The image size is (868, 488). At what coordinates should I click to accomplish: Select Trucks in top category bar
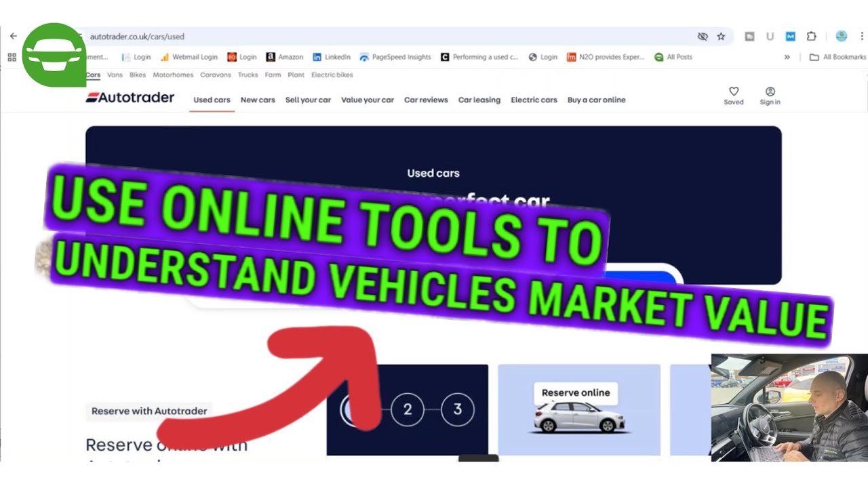click(248, 75)
